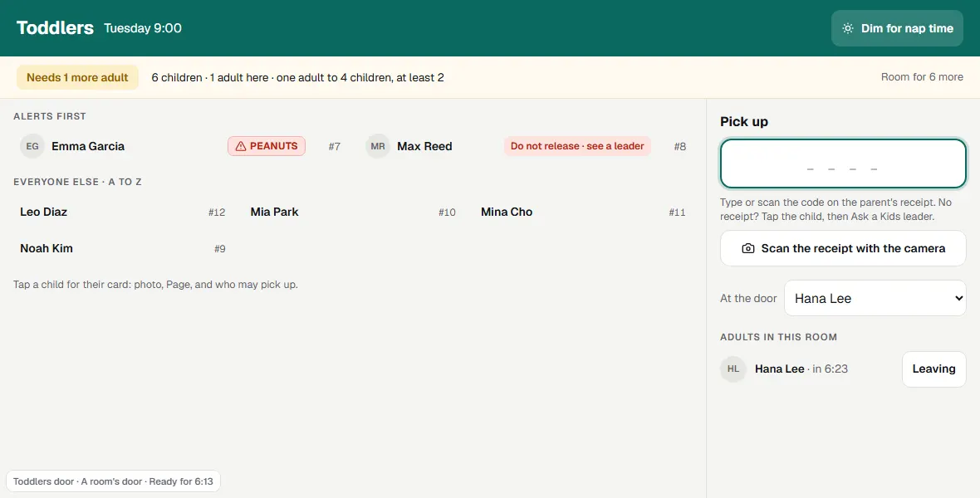Click the Pick up heading
Viewport: 980px width, 498px height.
pyautogui.click(x=744, y=121)
